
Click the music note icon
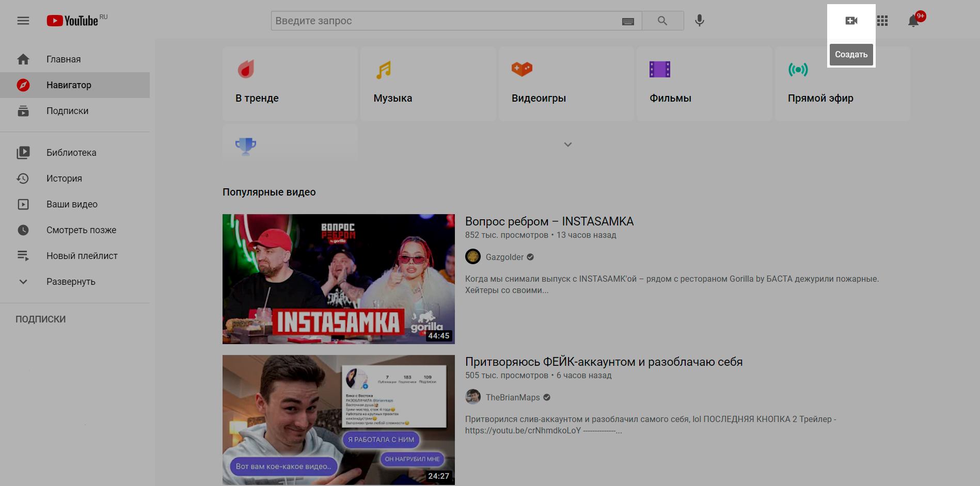(x=384, y=70)
